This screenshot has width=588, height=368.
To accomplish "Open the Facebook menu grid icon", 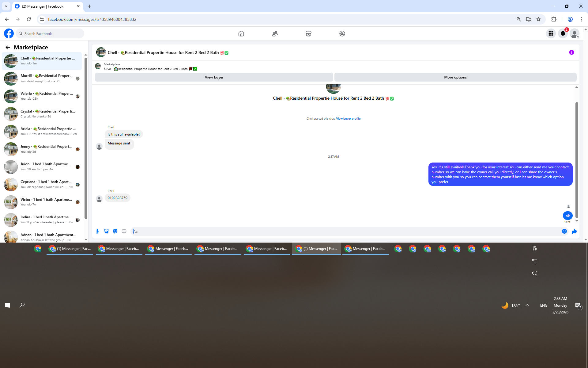I will point(551,33).
